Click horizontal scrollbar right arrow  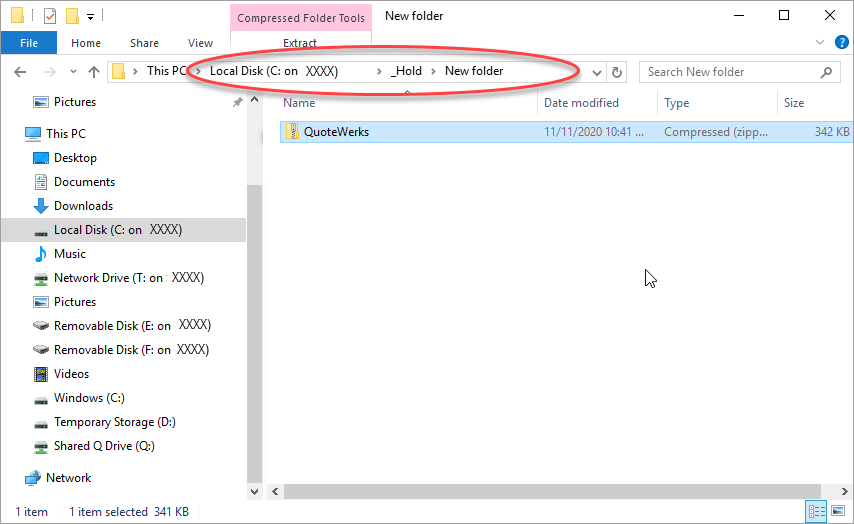click(x=845, y=491)
